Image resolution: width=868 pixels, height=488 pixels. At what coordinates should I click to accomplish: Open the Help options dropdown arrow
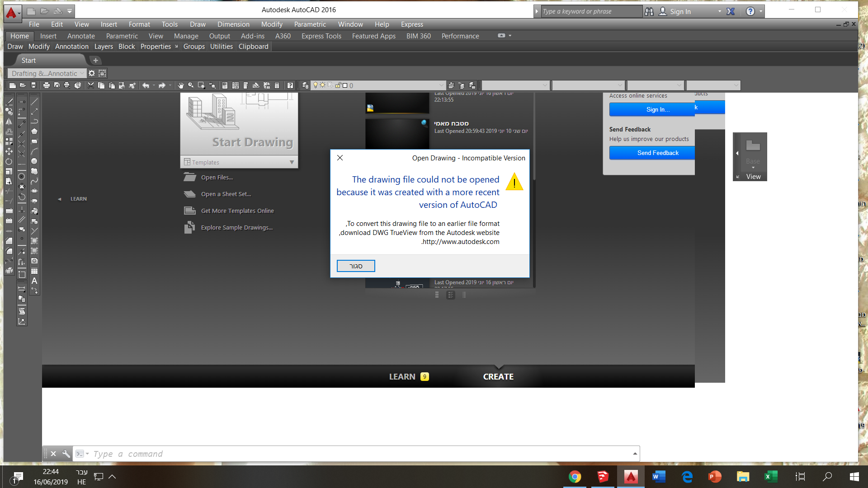pos(761,11)
